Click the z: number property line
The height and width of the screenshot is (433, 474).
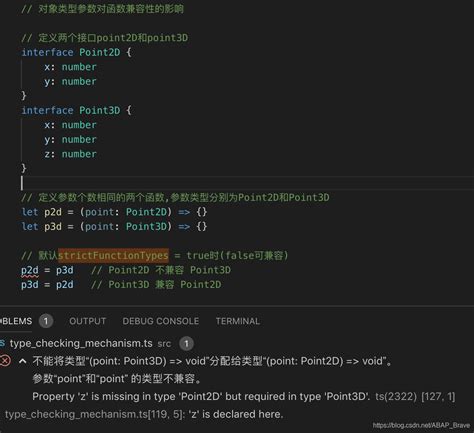coord(70,154)
